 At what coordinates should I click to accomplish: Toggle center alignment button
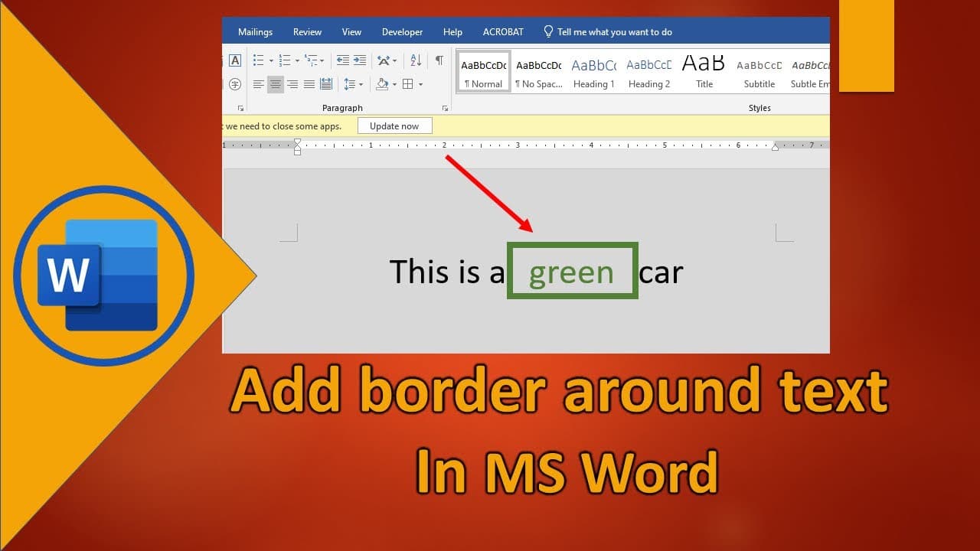tap(276, 84)
